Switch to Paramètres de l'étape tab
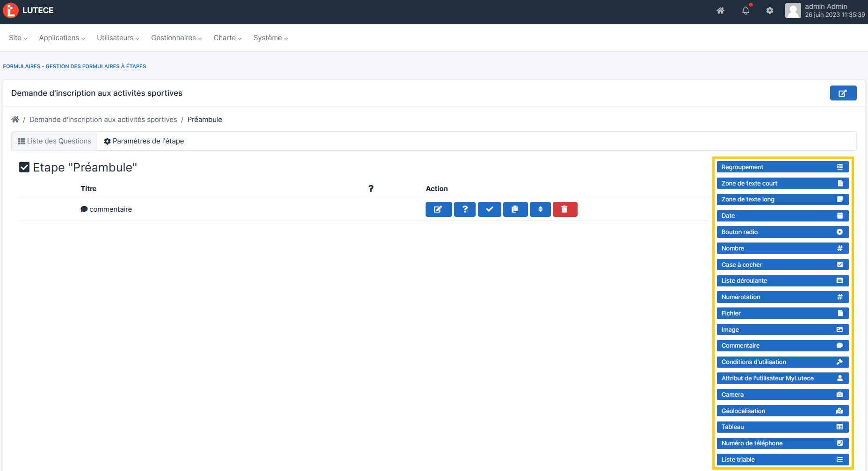This screenshot has height=471, width=868. (x=144, y=141)
